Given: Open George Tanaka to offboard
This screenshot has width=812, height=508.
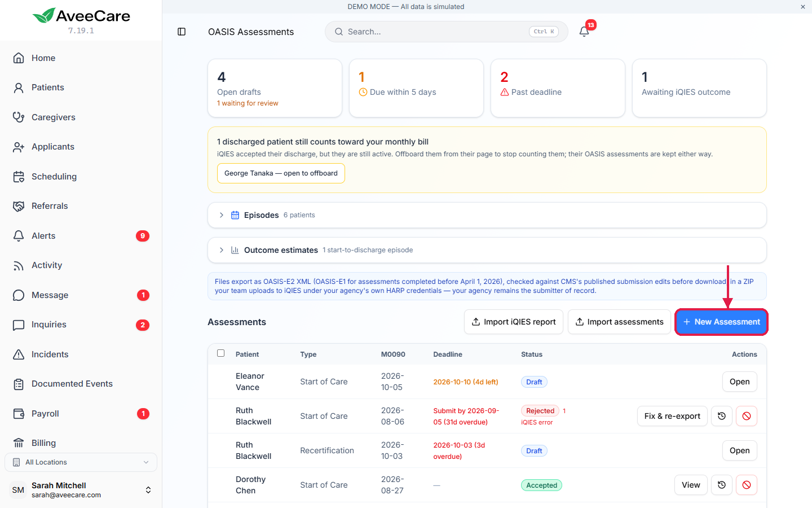Looking at the screenshot, I should (x=281, y=173).
